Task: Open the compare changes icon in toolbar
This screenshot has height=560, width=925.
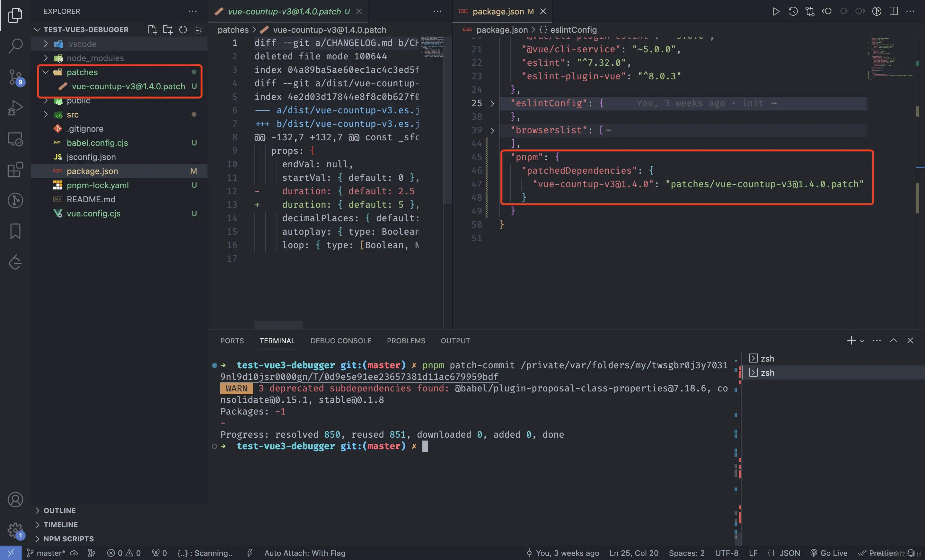Action: click(810, 11)
